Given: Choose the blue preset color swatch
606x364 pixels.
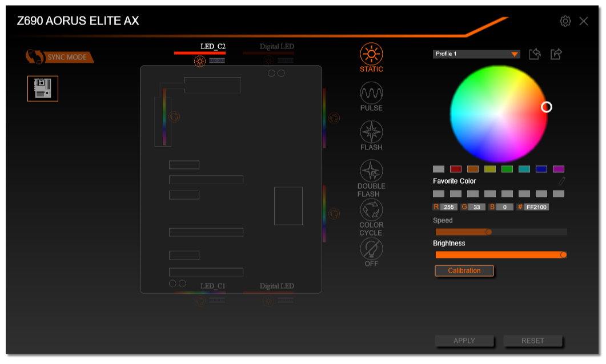Looking at the screenshot, I should [x=541, y=169].
